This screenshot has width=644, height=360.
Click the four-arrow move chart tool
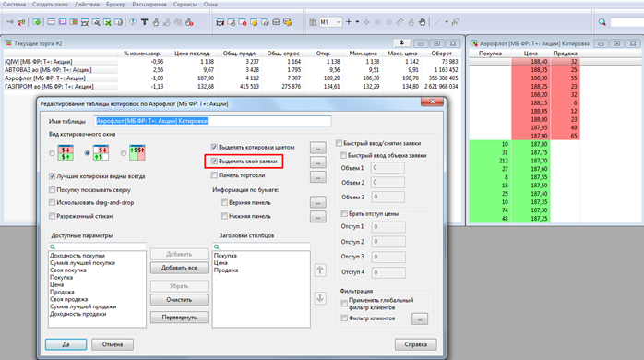tap(367, 22)
